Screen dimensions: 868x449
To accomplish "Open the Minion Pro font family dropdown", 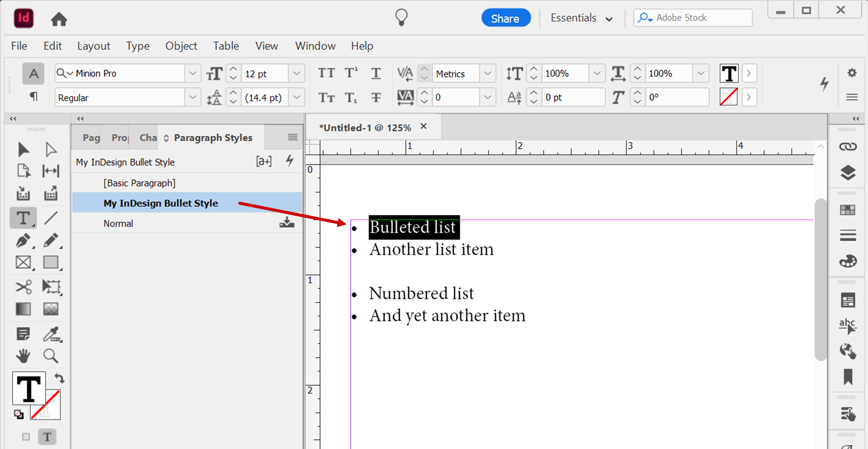I will coord(192,73).
